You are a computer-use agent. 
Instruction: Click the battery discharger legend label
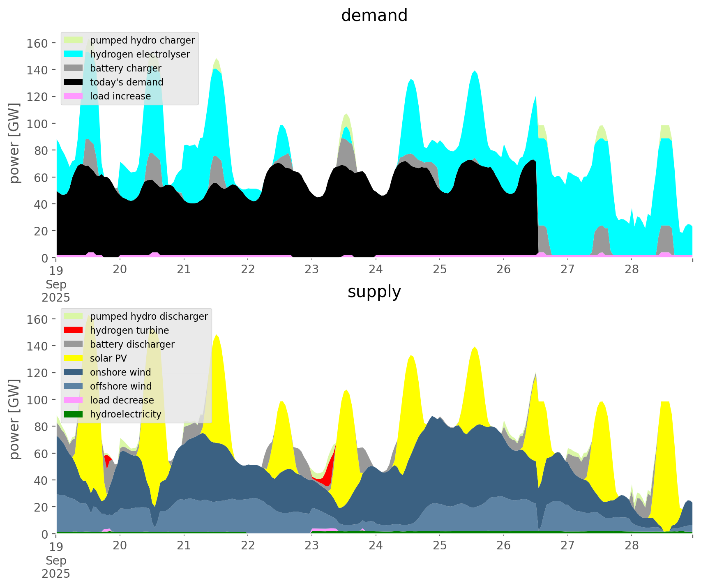pyautogui.click(x=132, y=344)
